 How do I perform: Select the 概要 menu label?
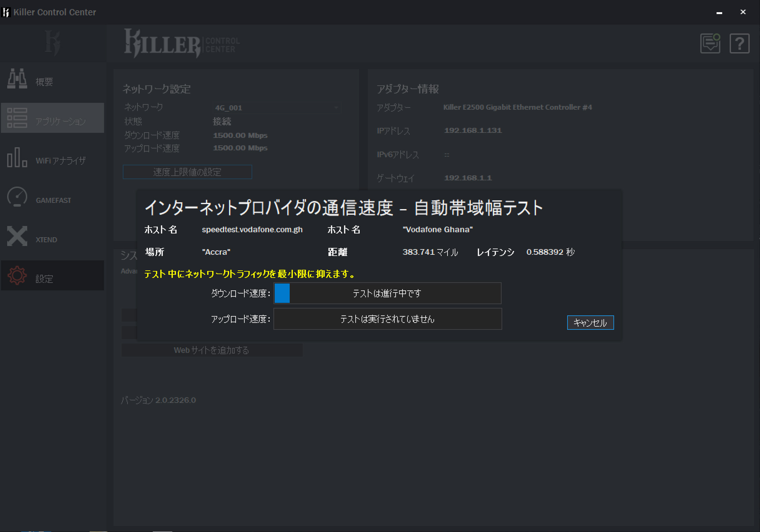click(x=44, y=82)
